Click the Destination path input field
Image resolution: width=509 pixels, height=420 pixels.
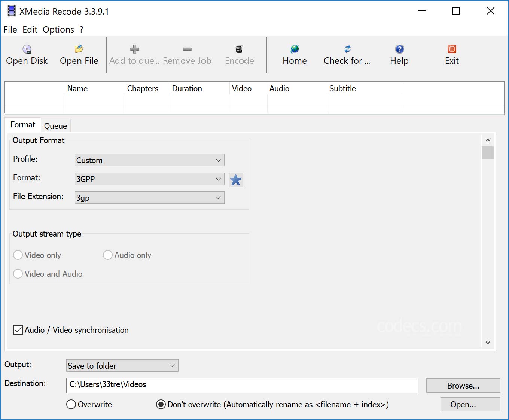click(242, 385)
